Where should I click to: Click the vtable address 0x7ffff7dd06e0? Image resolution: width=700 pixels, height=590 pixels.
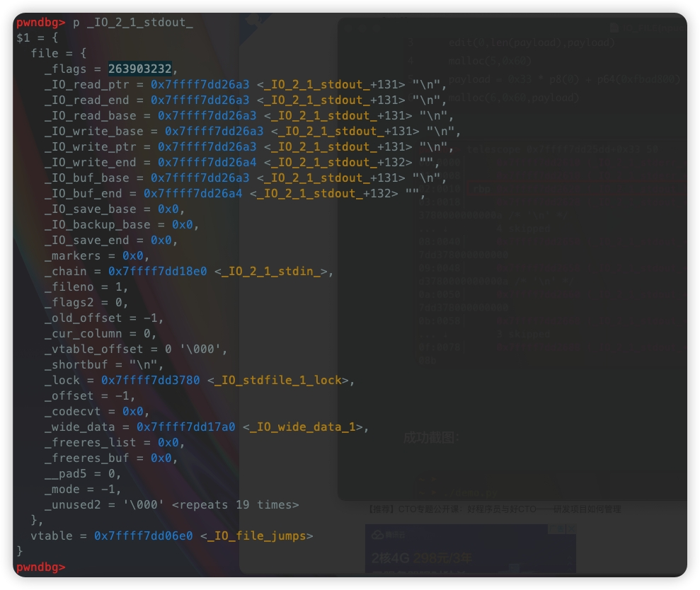tap(143, 536)
